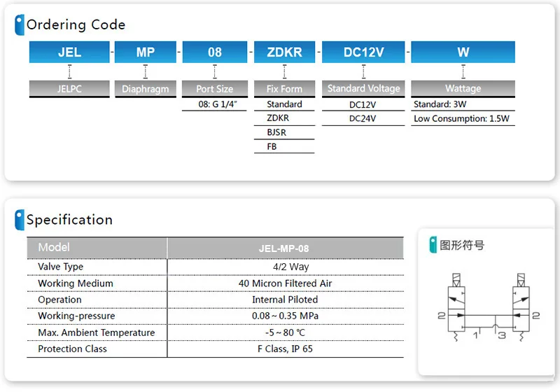
Task: Click the blue marker icon beside Specification
Action: click(x=20, y=220)
